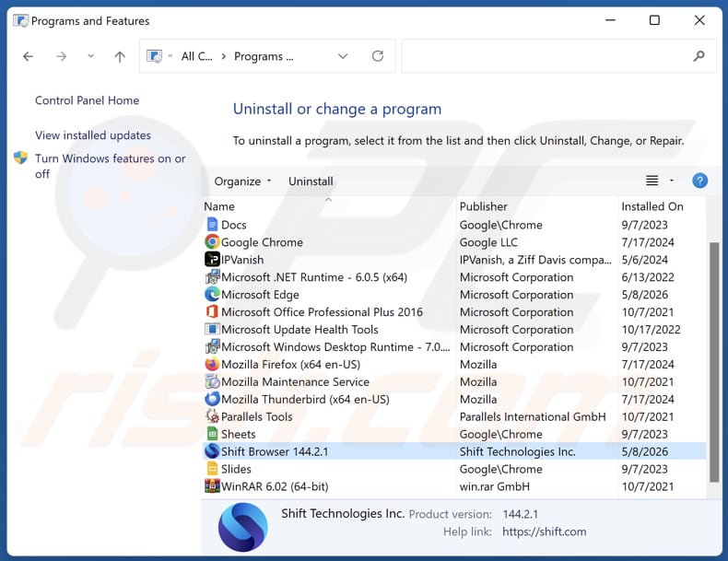The height and width of the screenshot is (561, 728).
Task: Click the Parallels Tools icon
Action: (212, 415)
